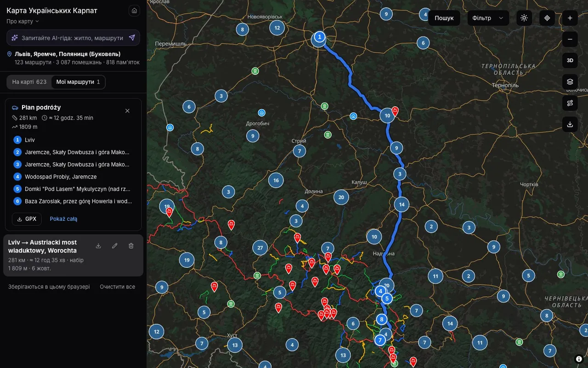Image resolution: width=588 pixels, height=368 pixels.
Task: Click the Pokaż całą link
Action: coord(63,219)
